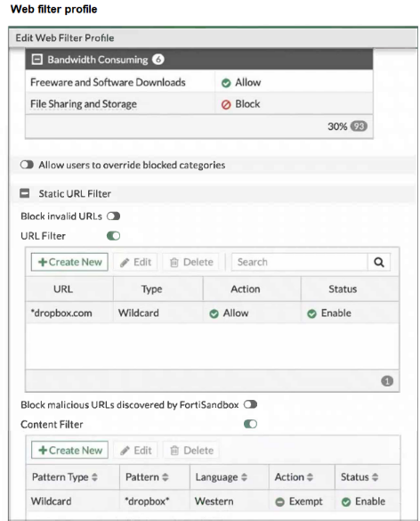Sort by the Pattern Type column arrows
The image size is (420, 521).
point(94,477)
